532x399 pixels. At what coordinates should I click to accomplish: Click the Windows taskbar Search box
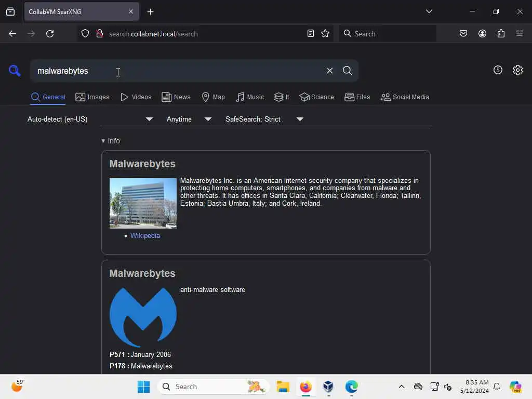(x=214, y=387)
